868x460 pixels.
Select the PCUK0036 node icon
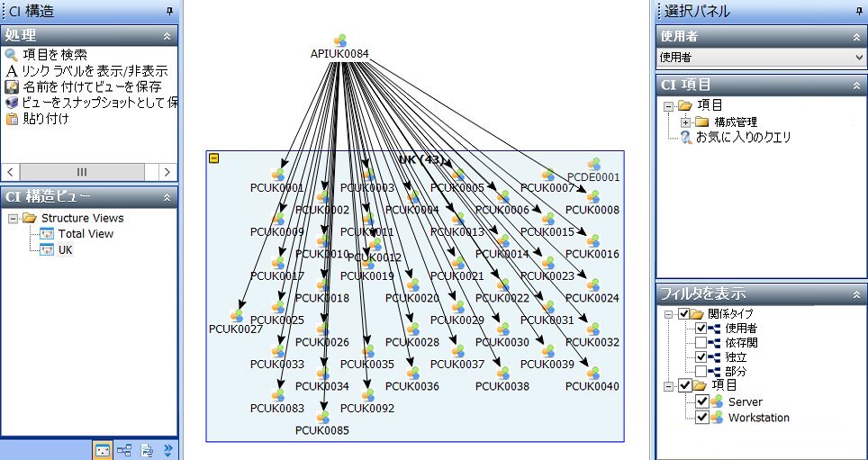point(412,373)
